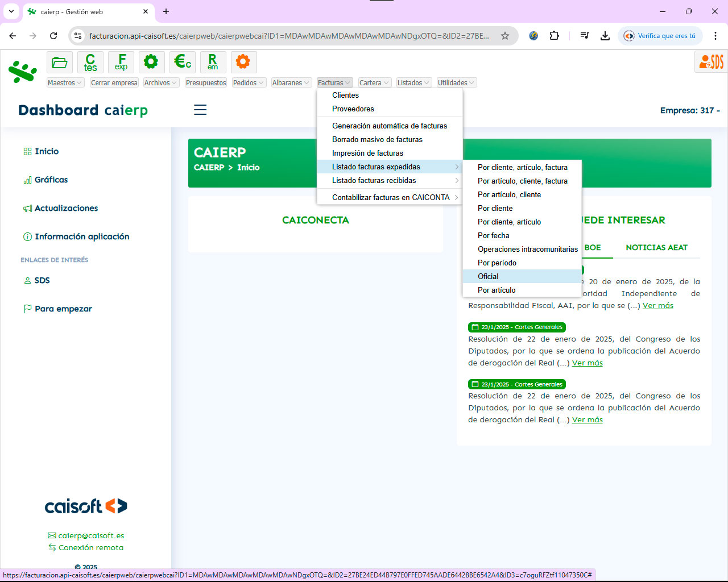728x582 pixels.
Task: Select Clientes in Facturas menu
Action: tap(390, 95)
